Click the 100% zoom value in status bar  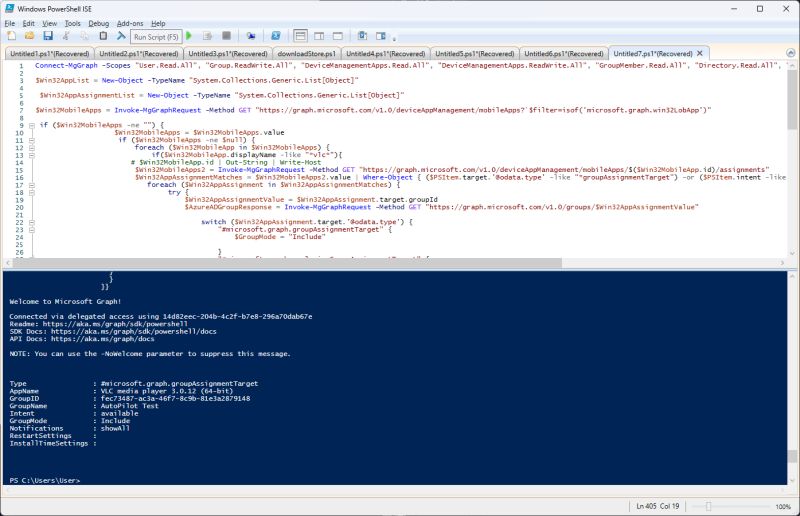(x=783, y=506)
